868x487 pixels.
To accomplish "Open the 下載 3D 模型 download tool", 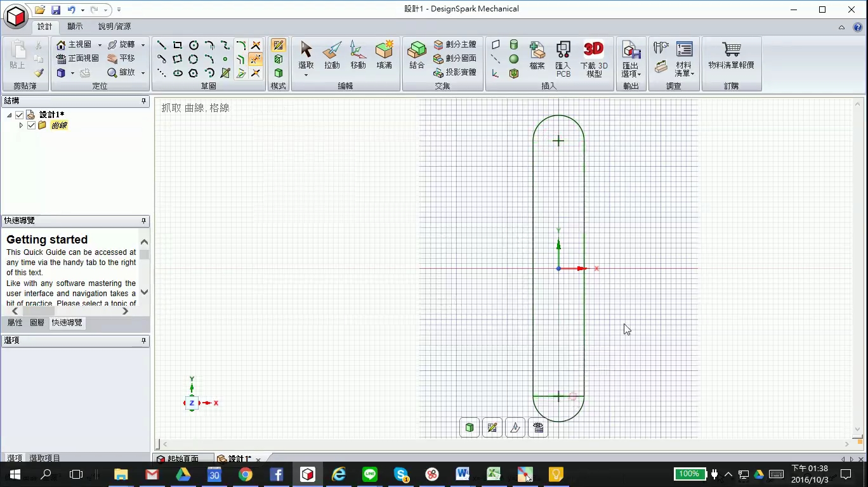I will pyautogui.click(x=594, y=58).
